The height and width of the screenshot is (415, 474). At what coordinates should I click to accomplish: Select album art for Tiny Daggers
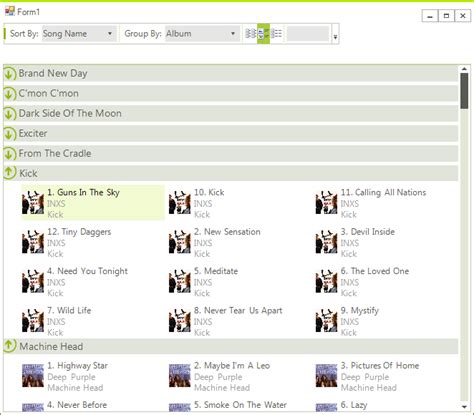point(33,242)
